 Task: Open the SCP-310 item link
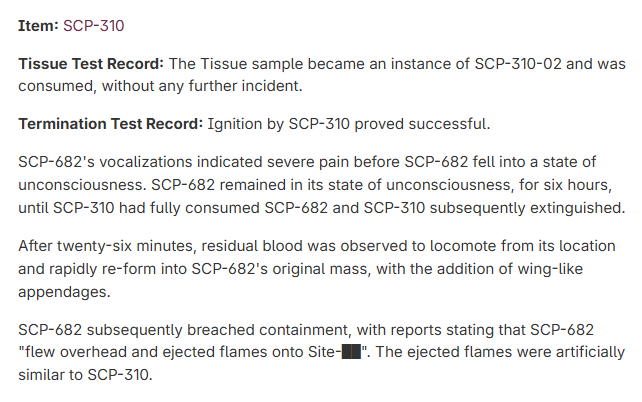point(93,26)
